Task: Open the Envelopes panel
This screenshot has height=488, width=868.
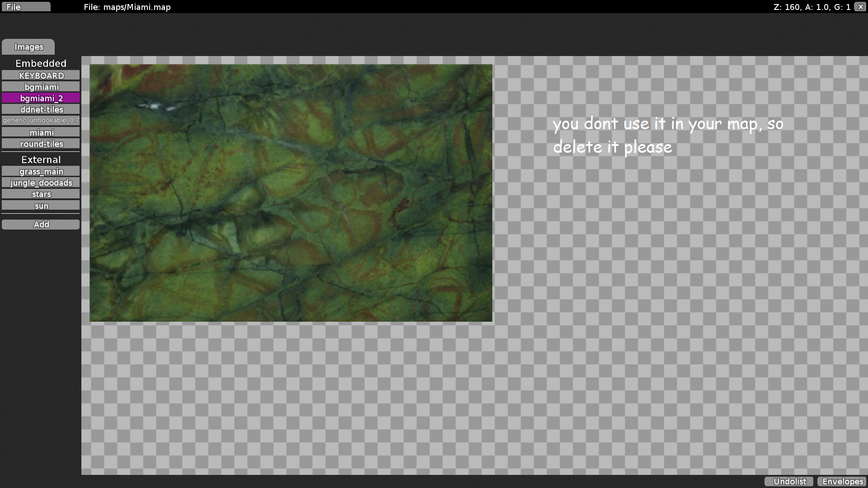Action: 842,482
